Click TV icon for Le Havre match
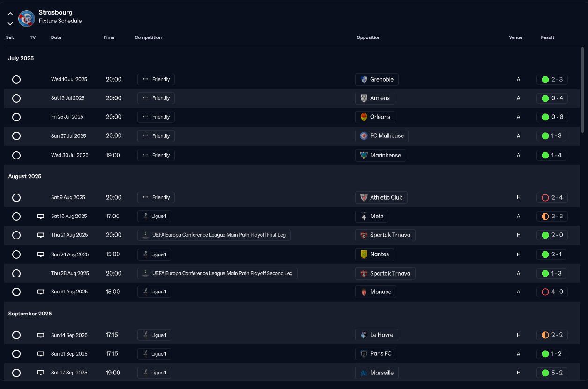588x389 pixels. [x=41, y=336]
